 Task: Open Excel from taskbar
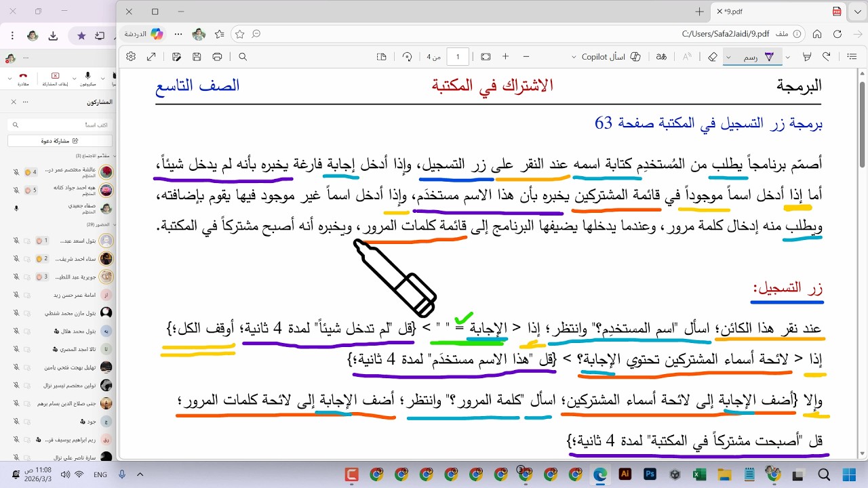coord(699,474)
